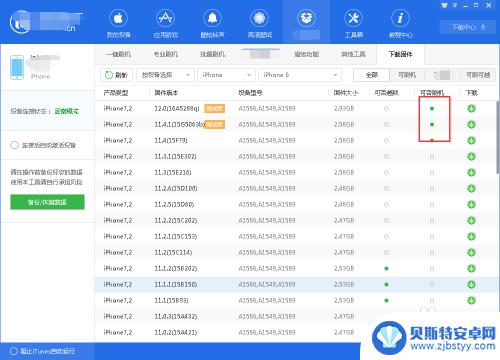Switch to the 批量刷机 batch flash tab
The image size is (500, 360).
213,54
